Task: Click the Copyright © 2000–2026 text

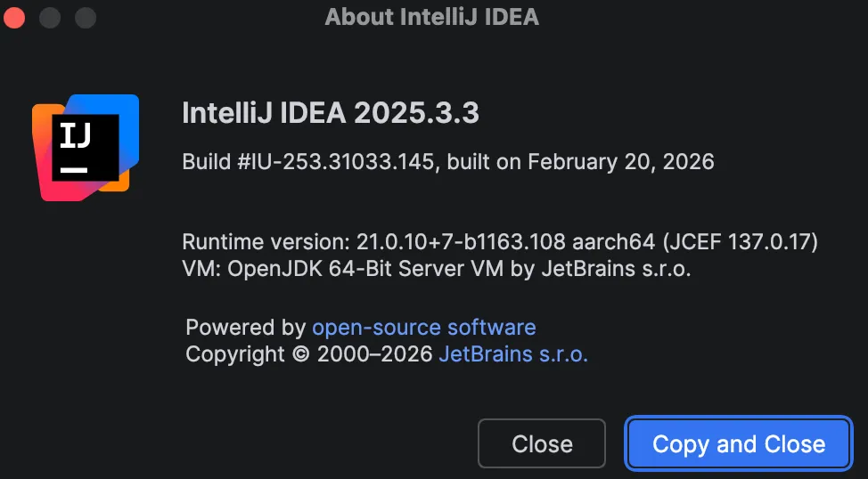Action: (309, 353)
